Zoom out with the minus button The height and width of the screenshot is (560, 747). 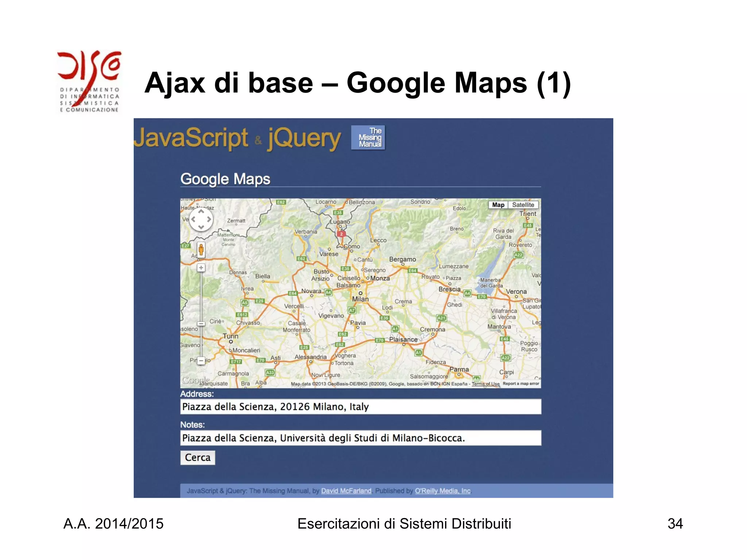tap(201, 361)
